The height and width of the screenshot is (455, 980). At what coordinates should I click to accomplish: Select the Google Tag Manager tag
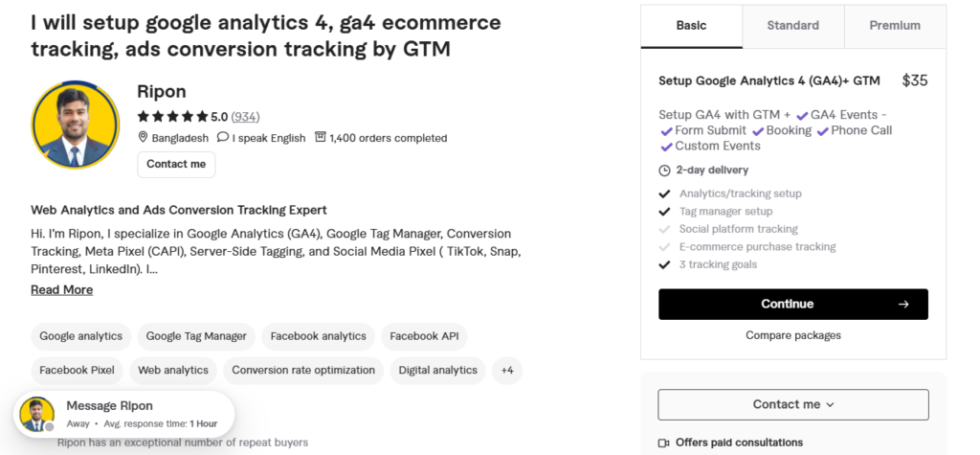196,336
